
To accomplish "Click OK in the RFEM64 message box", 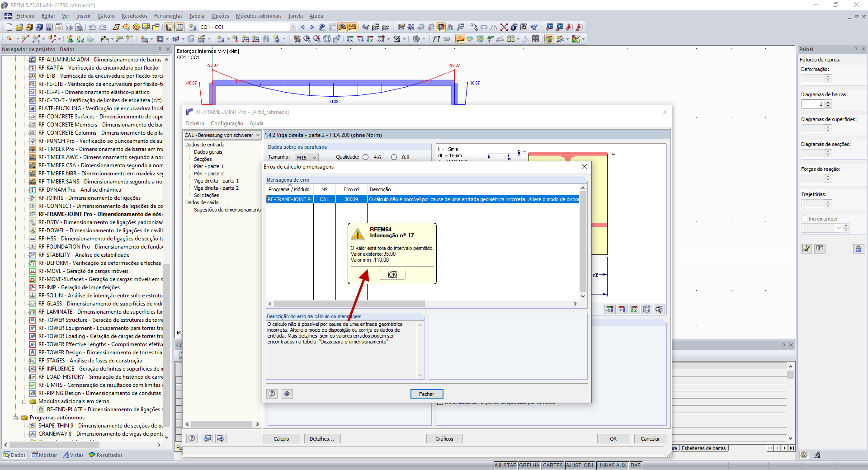I will 392,274.
